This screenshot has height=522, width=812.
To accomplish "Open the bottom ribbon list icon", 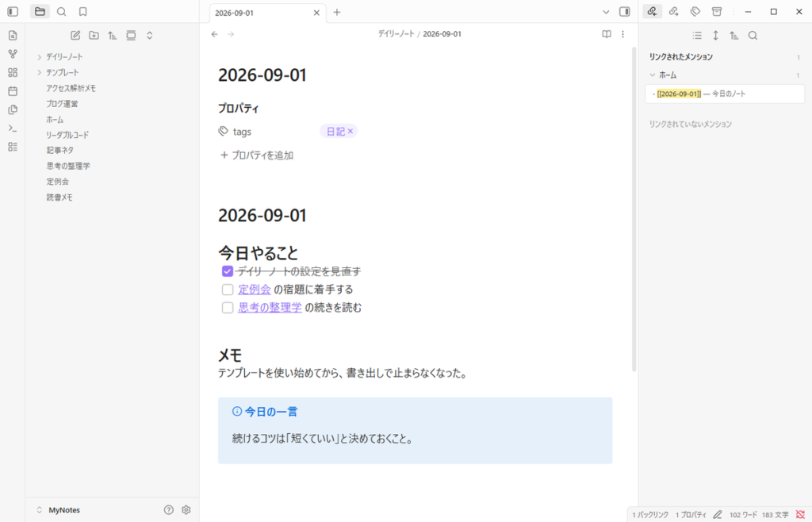I will pyautogui.click(x=13, y=147).
